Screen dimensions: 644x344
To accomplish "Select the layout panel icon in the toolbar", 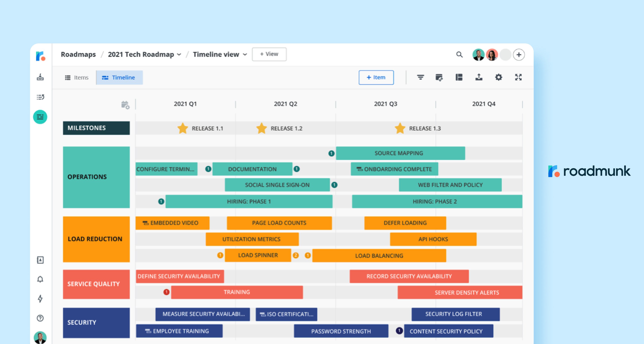I will 459,78.
